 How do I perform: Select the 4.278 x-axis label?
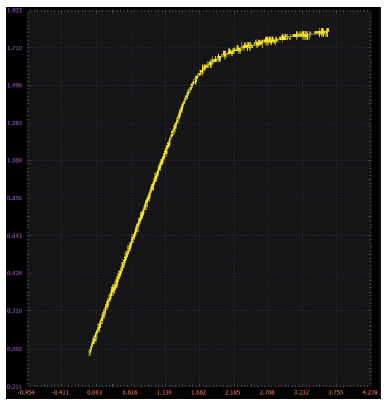[x=370, y=393]
